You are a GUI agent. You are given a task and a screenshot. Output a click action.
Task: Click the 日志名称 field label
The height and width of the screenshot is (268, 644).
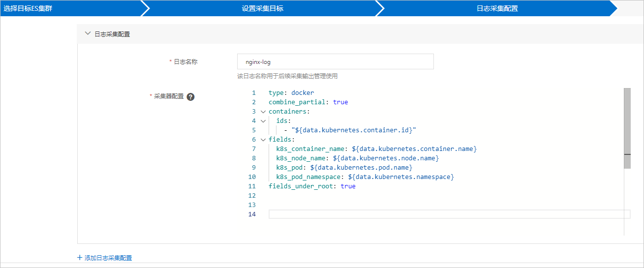(185, 61)
